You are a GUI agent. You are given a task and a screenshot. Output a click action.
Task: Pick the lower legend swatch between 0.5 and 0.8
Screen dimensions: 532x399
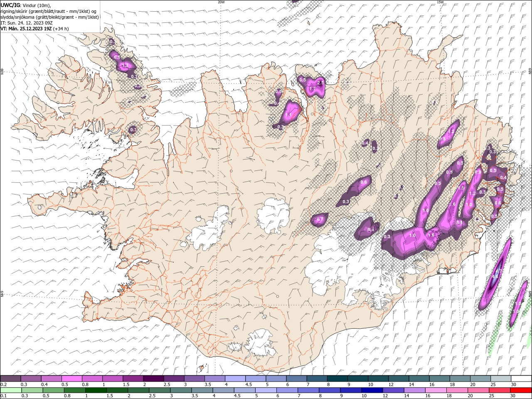coord(53,390)
